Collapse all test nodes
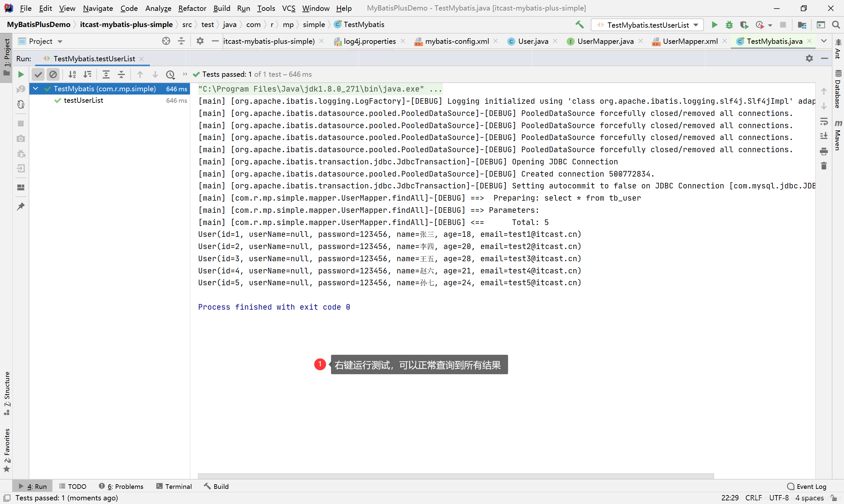 [x=121, y=74]
